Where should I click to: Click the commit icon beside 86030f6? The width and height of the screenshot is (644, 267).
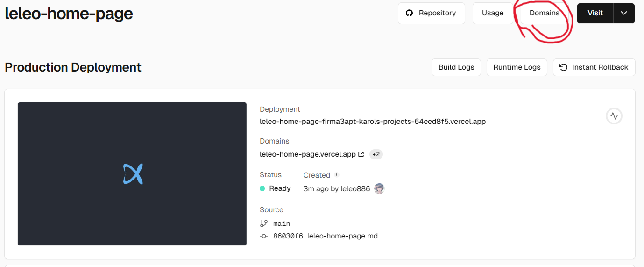264,236
